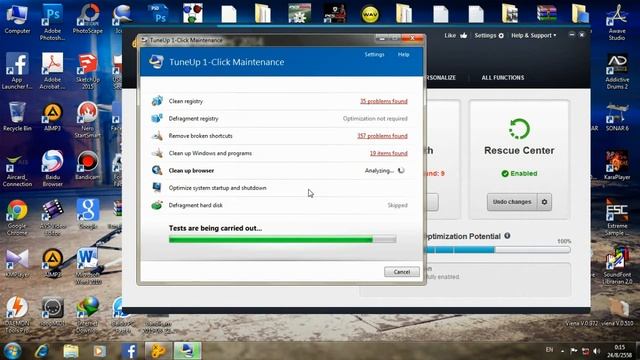Click Like in the TuneUp main window
Image resolution: width=640 pixels, height=360 pixels.
[456, 36]
